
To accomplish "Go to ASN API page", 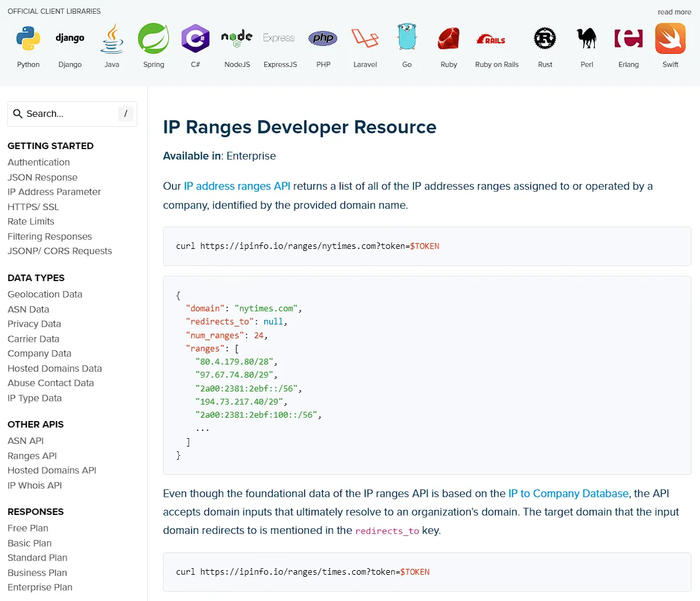I will [x=26, y=441].
